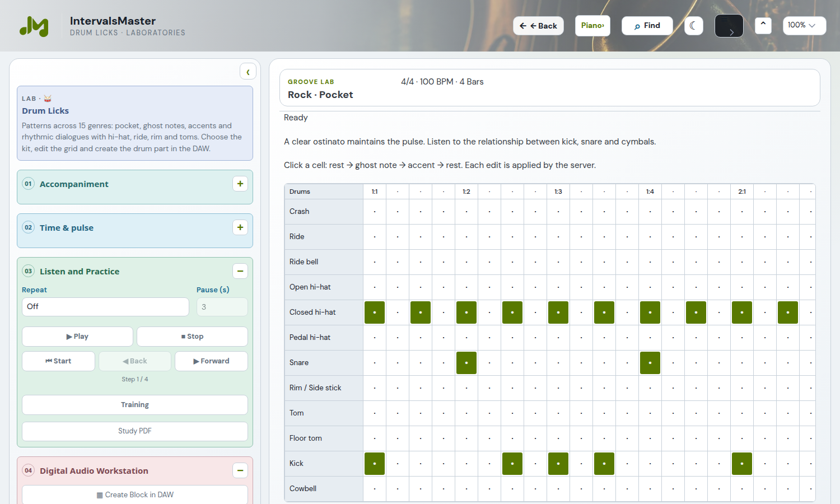Toggle empty Crash cell at 1:1
840x504 pixels.
coord(375,212)
